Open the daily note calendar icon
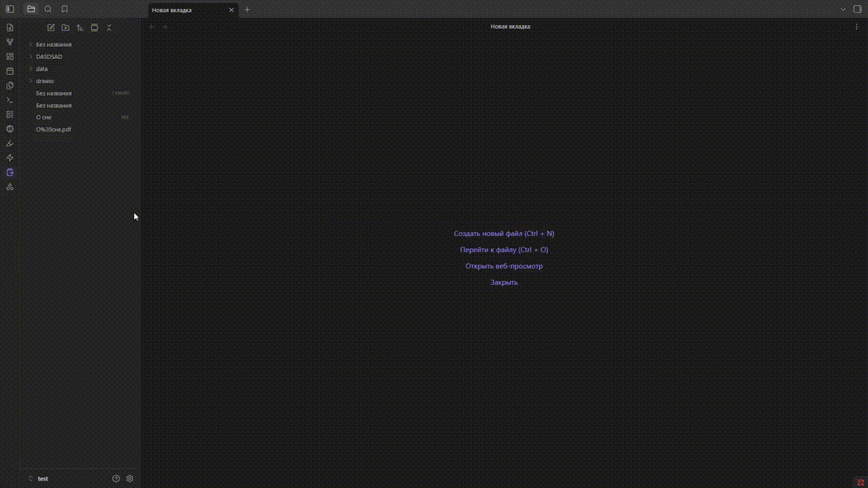 9,70
